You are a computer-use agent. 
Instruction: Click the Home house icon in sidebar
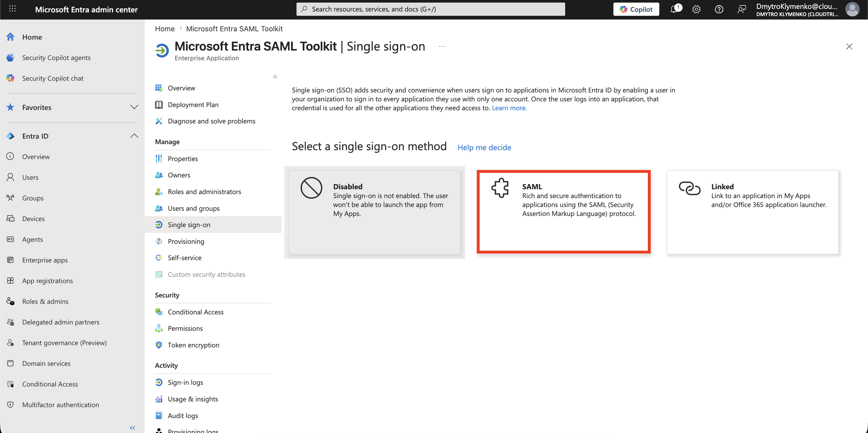tap(10, 37)
